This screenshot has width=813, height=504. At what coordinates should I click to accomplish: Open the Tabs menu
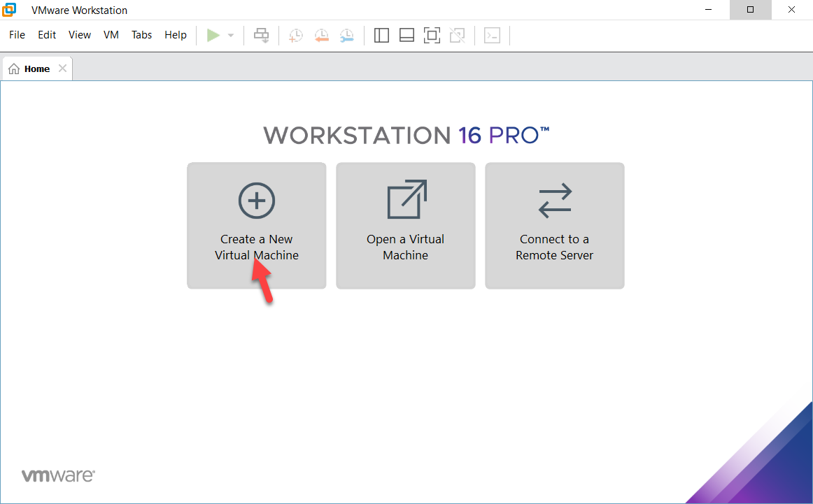pyautogui.click(x=141, y=35)
